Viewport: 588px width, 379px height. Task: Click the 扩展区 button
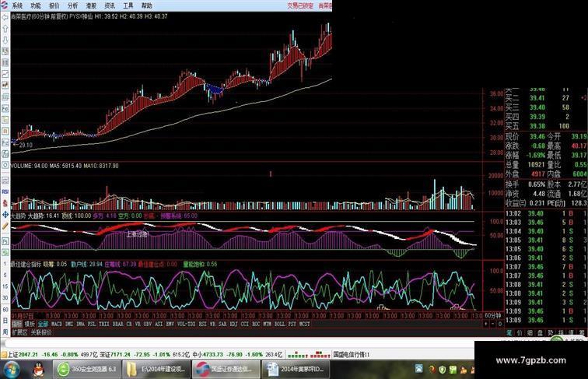(19, 332)
